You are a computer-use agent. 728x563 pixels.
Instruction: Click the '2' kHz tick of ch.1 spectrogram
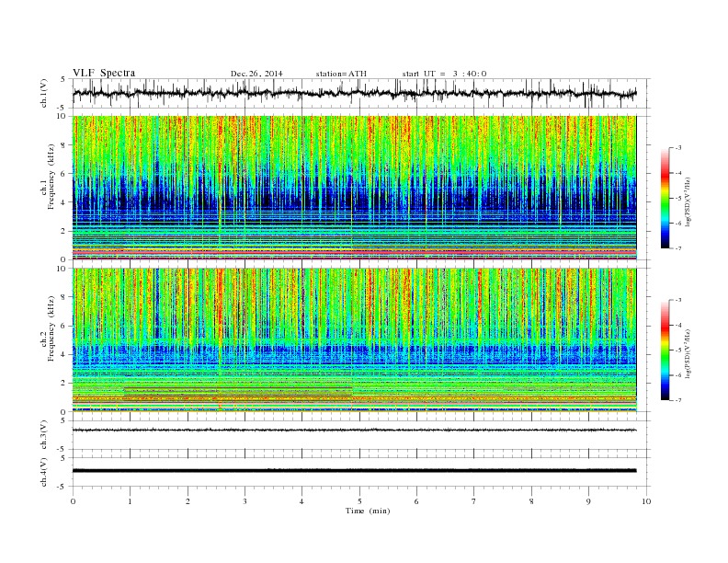tap(63, 231)
